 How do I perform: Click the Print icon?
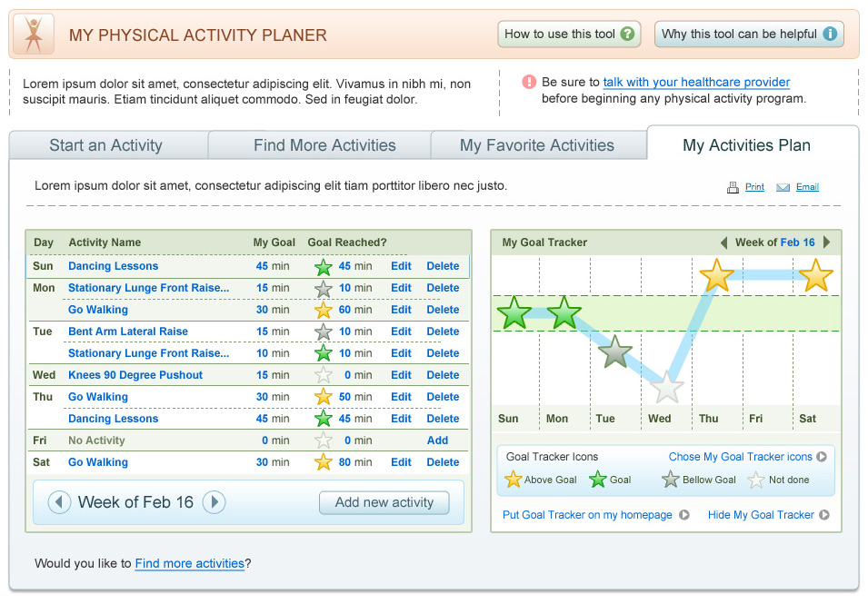click(733, 188)
